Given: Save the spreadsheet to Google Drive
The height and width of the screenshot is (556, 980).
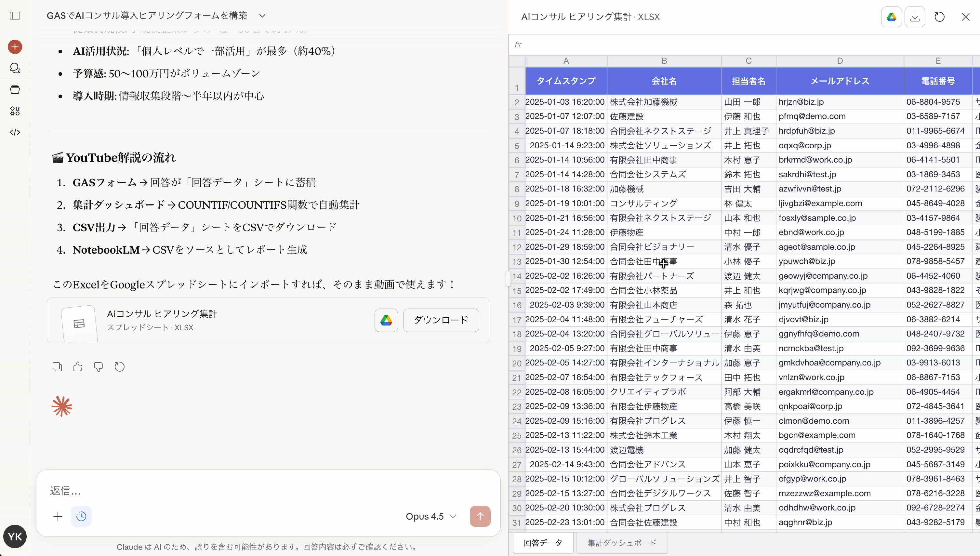Looking at the screenshot, I should point(891,17).
